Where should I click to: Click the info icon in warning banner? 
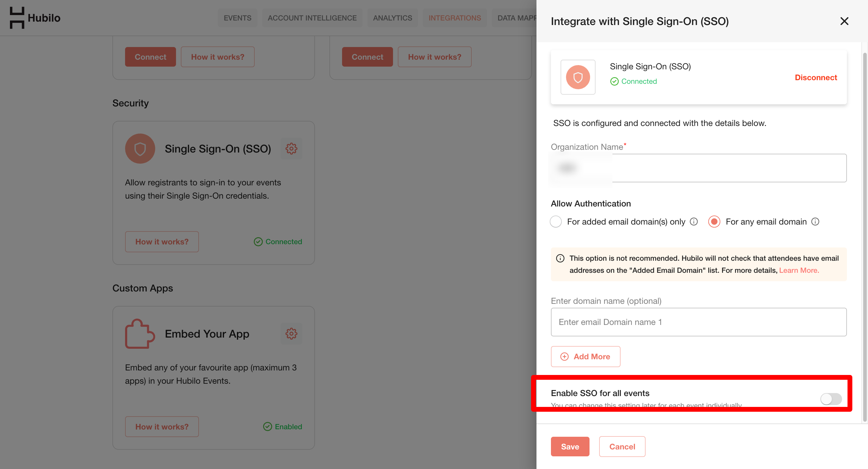click(560, 258)
